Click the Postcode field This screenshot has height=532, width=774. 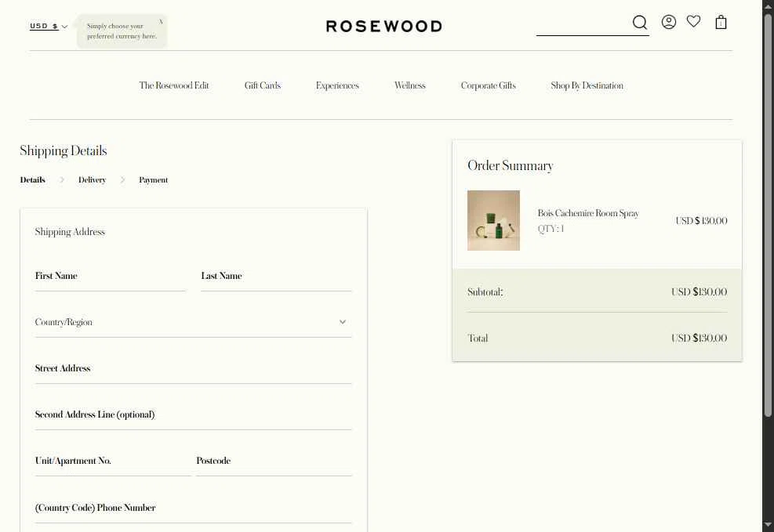(x=274, y=461)
